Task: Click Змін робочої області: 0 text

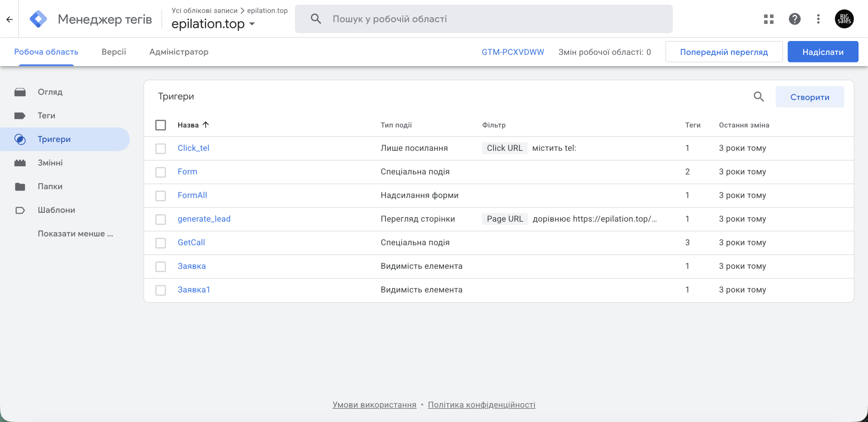Action: pos(605,52)
